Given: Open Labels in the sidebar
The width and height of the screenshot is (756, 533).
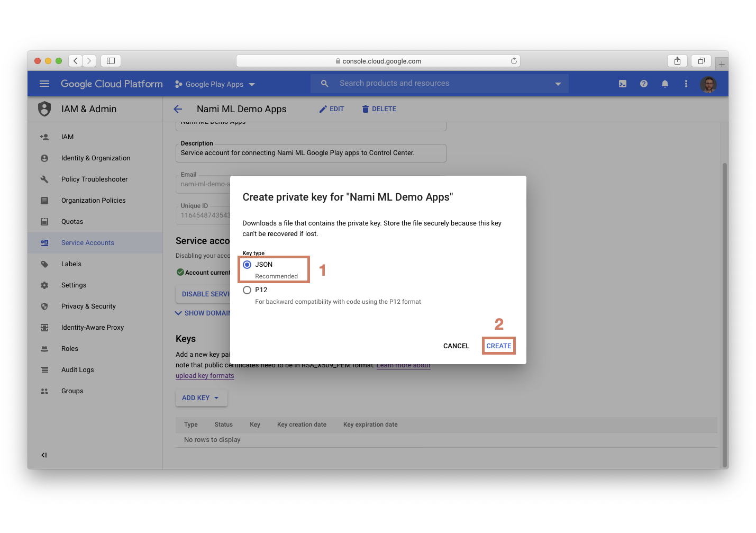Looking at the screenshot, I should [95, 264].
